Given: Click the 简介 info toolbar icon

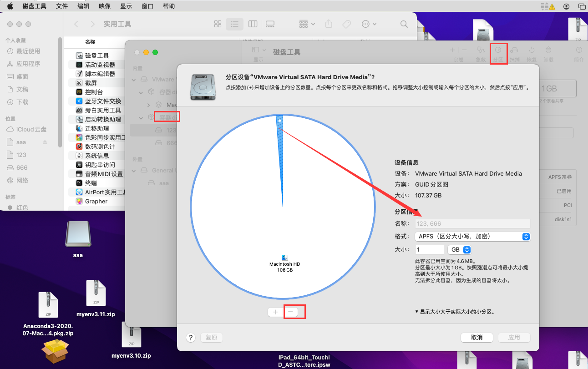Looking at the screenshot, I should pyautogui.click(x=579, y=53).
